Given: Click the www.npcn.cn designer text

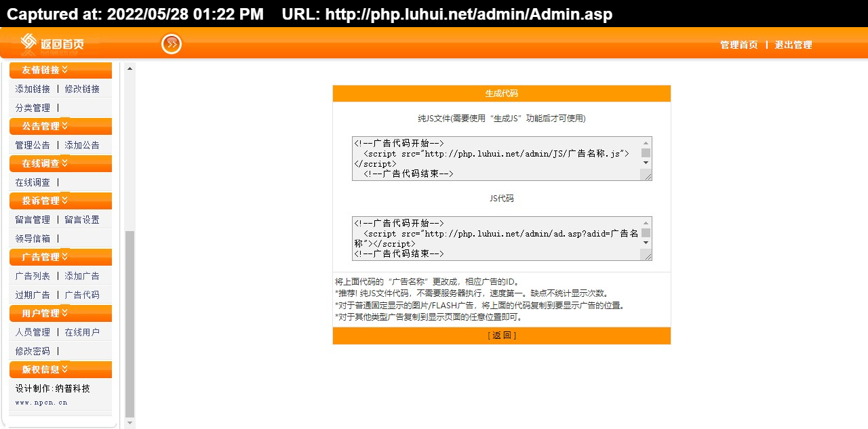Looking at the screenshot, I should coord(41,403).
